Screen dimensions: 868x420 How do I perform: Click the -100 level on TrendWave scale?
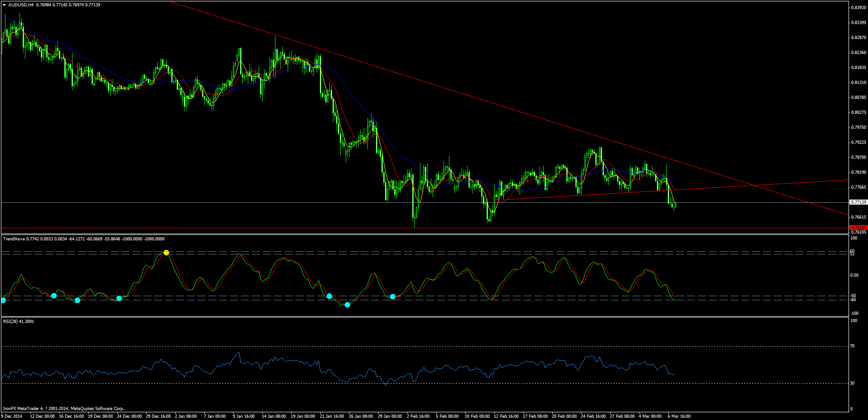[x=854, y=313]
